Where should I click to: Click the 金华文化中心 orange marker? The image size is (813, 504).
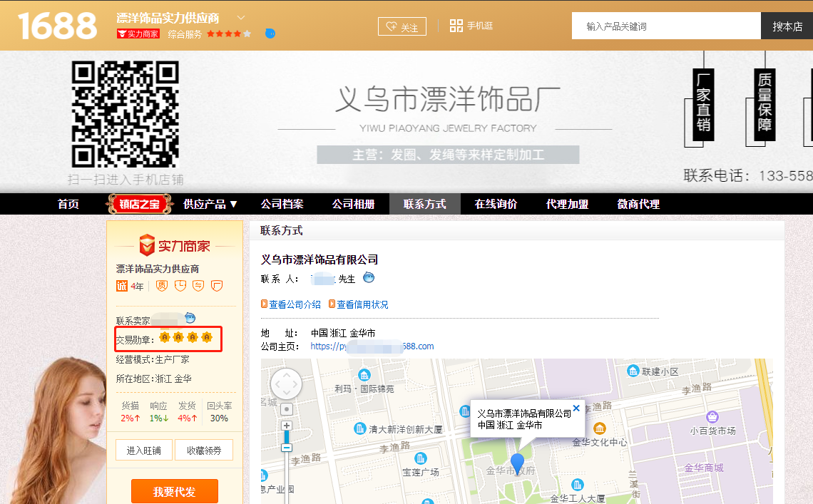[599, 428]
